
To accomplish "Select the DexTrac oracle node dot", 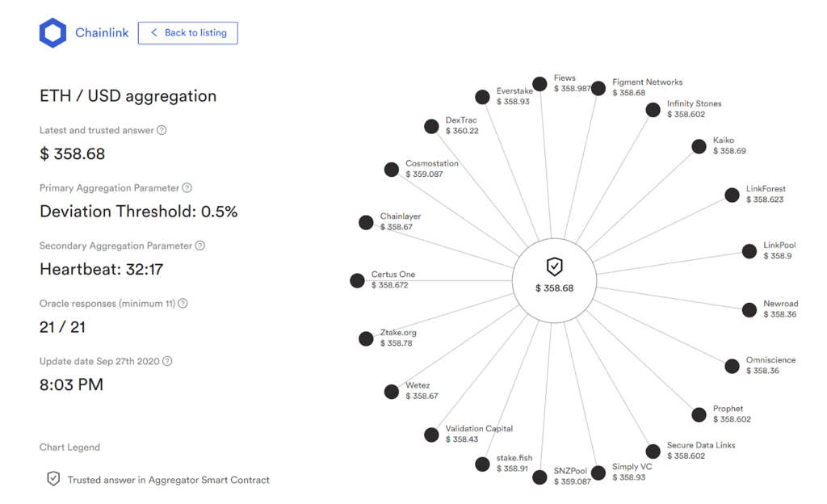I will (x=431, y=127).
